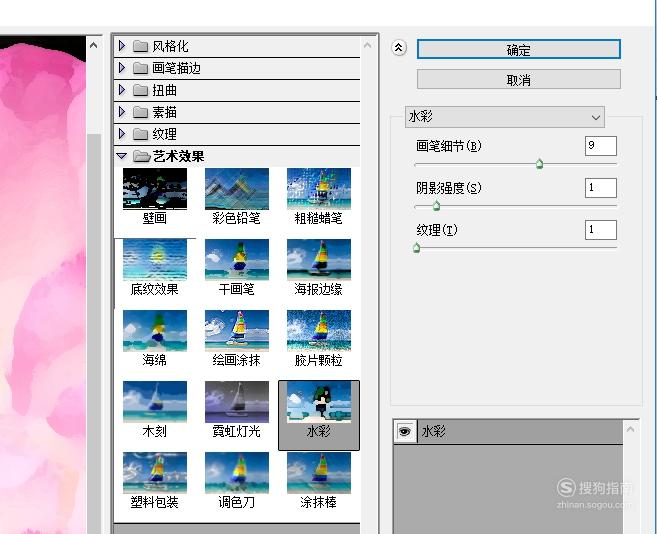Expand the 扭曲 filter folder

pyautogui.click(x=122, y=90)
